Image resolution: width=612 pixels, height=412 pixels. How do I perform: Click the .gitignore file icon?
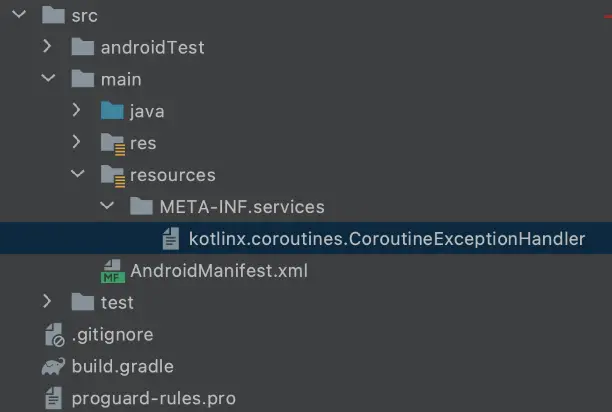[x=54, y=334]
